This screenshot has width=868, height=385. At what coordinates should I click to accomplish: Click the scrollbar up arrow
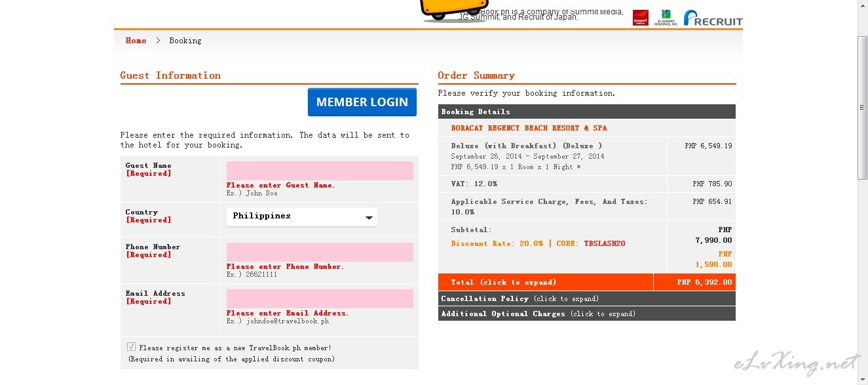click(x=863, y=6)
